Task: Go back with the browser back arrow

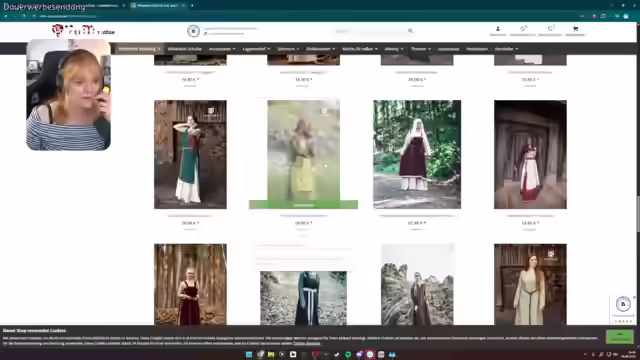Action: coord(6,16)
